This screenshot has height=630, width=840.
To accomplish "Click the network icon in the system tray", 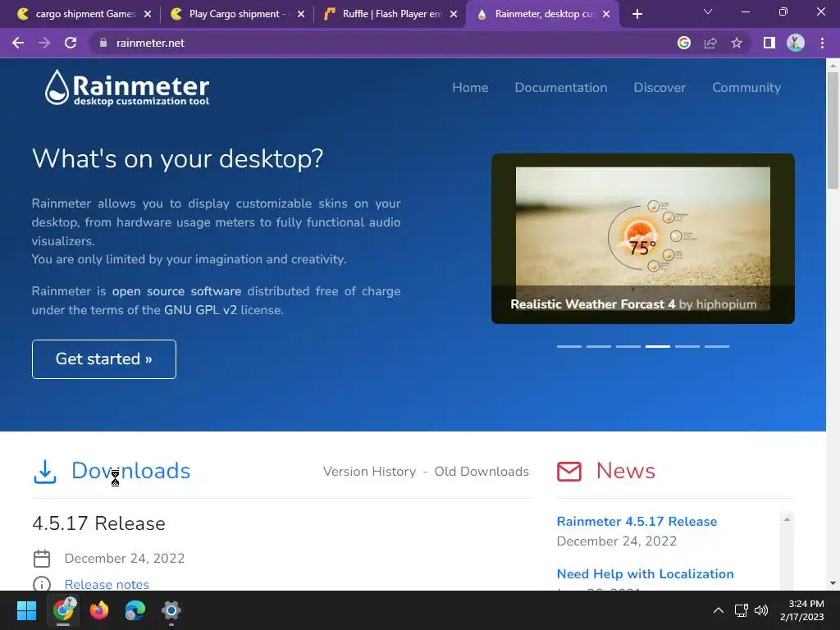I will click(x=741, y=610).
